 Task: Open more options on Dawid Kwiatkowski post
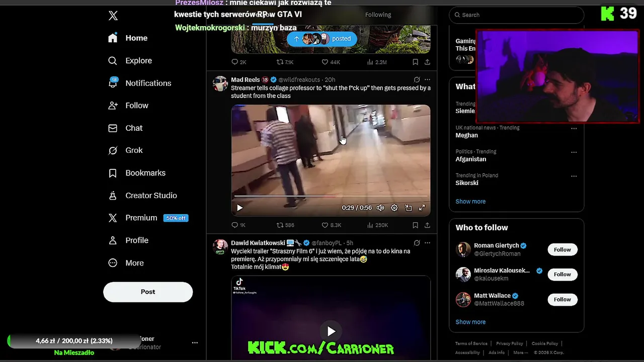[427, 243]
